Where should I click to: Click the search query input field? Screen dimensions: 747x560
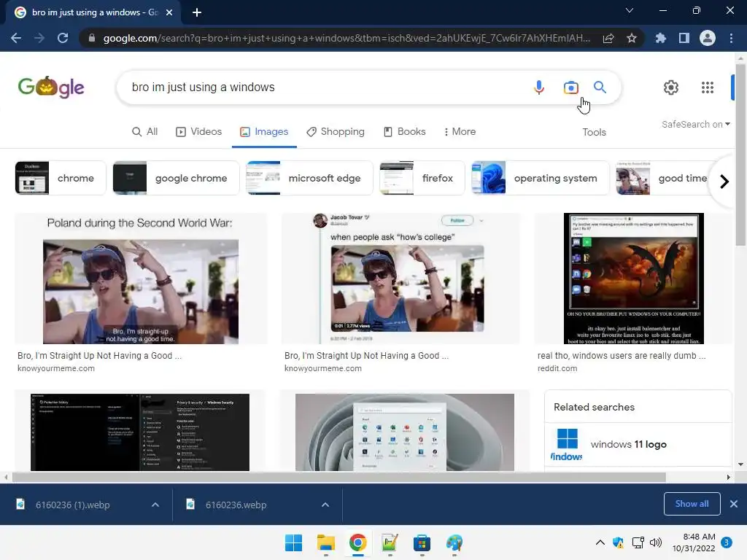pyautogui.click(x=324, y=87)
